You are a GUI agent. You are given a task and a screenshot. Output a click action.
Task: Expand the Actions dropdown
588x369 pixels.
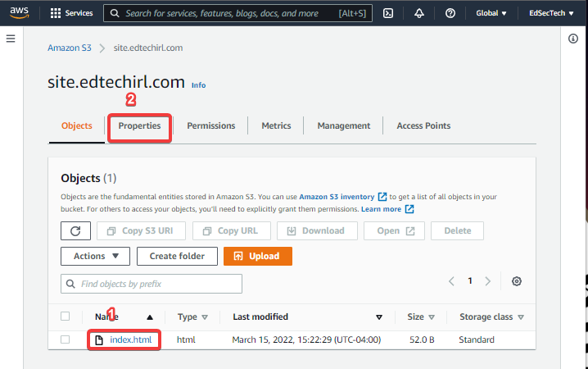[95, 256]
